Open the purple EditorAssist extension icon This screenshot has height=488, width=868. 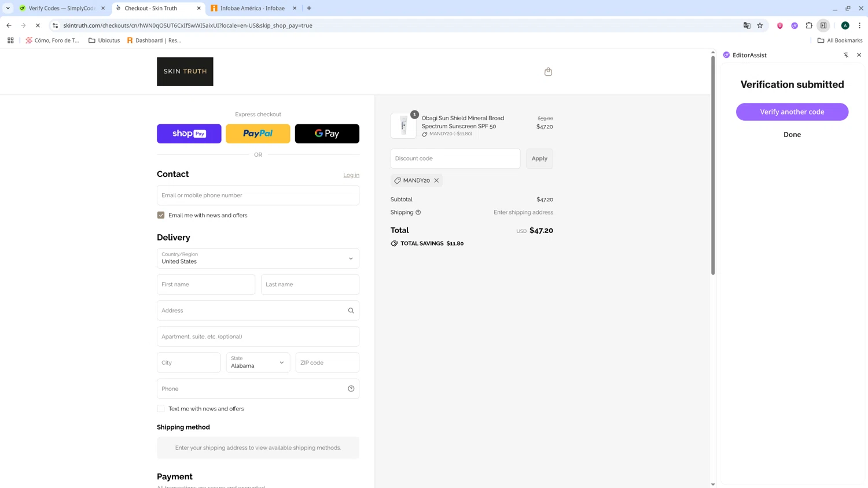[795, 25]
